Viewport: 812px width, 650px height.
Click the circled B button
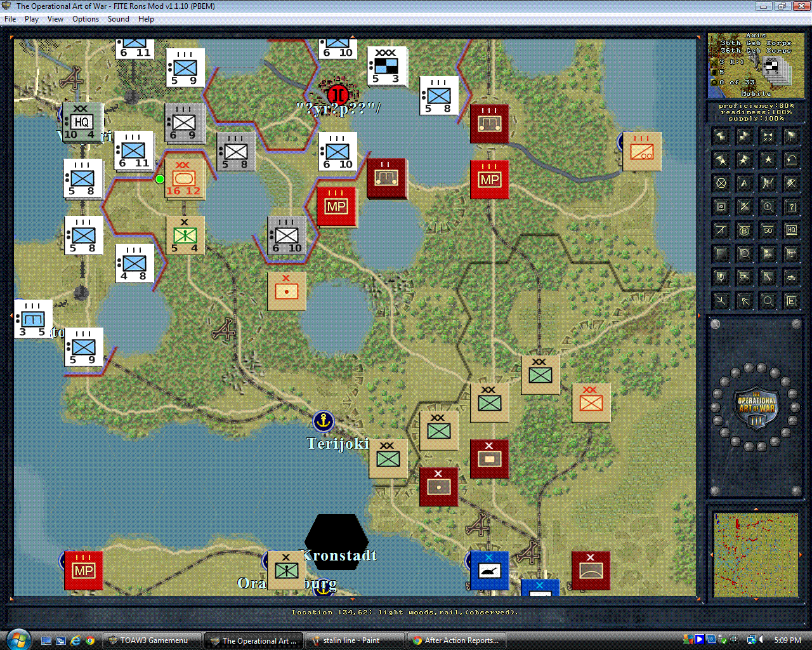(745, 230)
